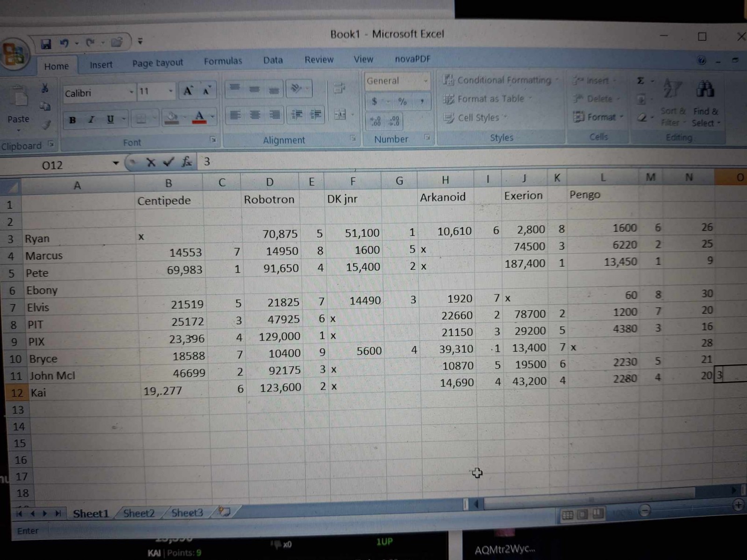Open the General number format dropdown
This screenshot has width=747, height=560.
pyautogui.click(x=425, y=81)
